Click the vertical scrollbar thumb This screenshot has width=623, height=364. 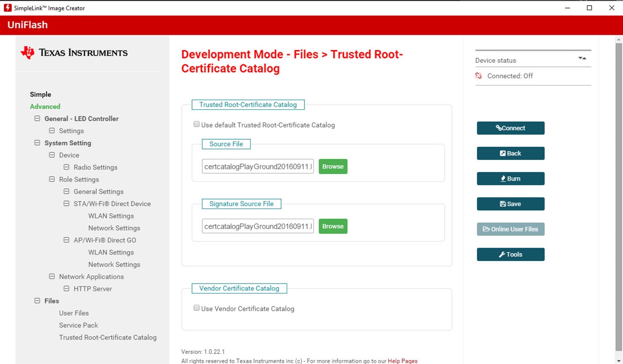click(x=618, y=197)
